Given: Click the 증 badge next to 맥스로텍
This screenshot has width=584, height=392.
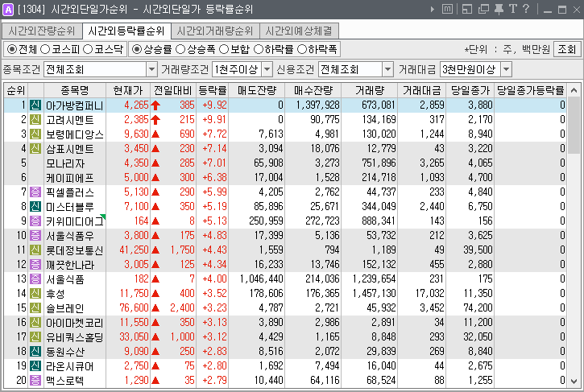Looking at the screenshot, I should tap(35, 381).
